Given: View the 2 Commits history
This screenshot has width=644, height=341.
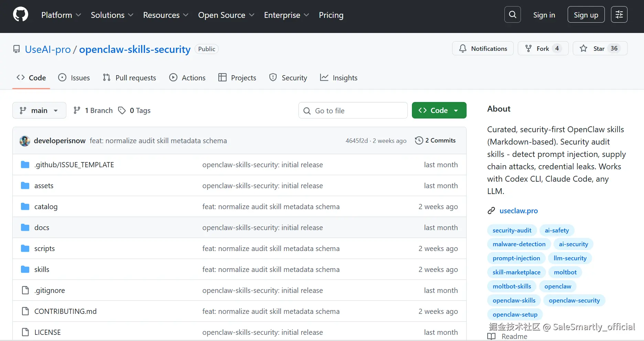Looking at the screenshot, I should point(435,140).
